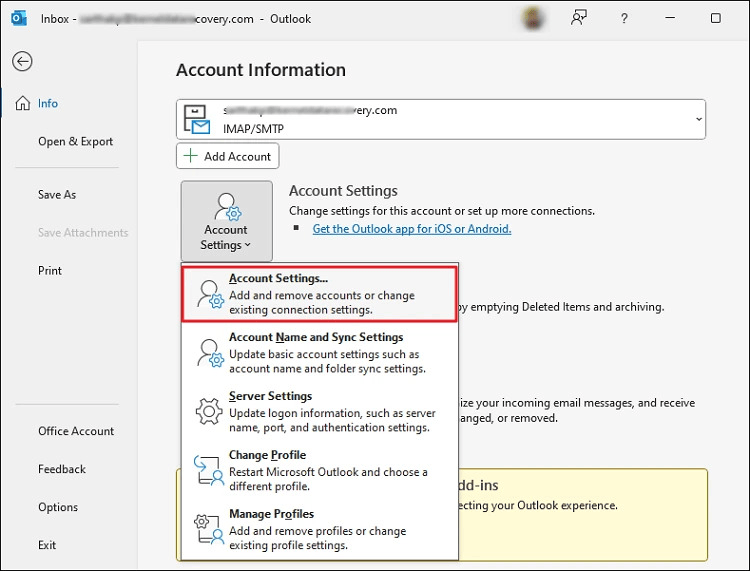
Task: Click the green plus icon on Add Account
Action: 190,155
